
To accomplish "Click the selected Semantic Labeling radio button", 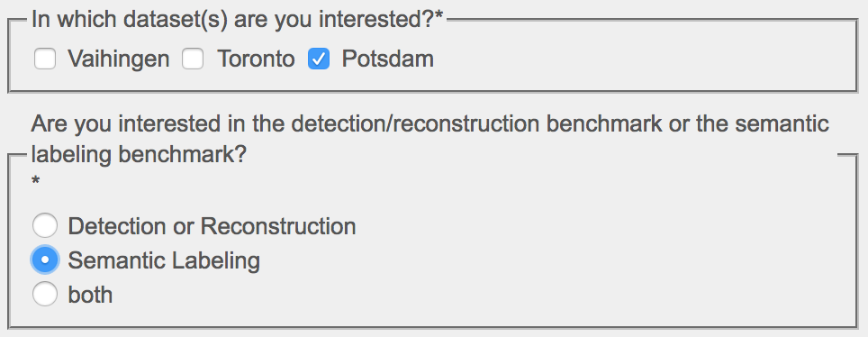I will (45, 260).
